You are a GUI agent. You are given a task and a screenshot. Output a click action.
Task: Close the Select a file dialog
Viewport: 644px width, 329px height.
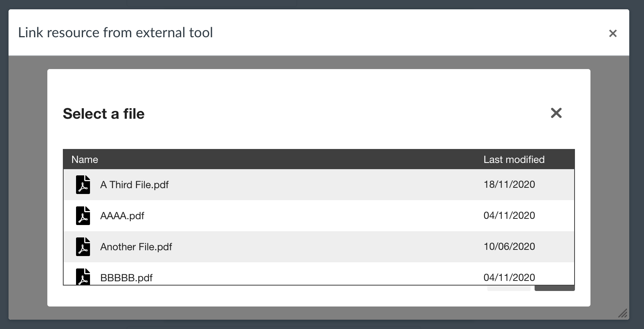pos(556,113)
